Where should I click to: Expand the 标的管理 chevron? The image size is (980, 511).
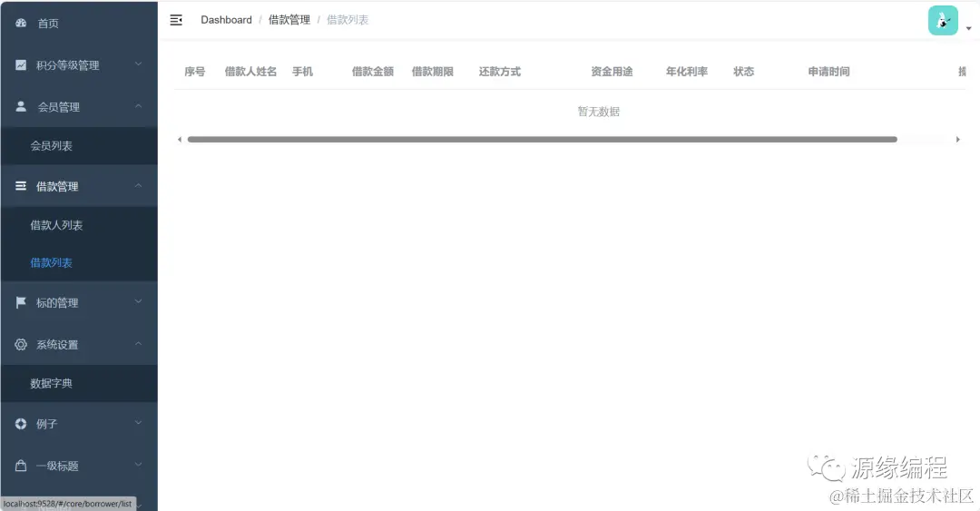pyautogui.click(x=138, y=301)
